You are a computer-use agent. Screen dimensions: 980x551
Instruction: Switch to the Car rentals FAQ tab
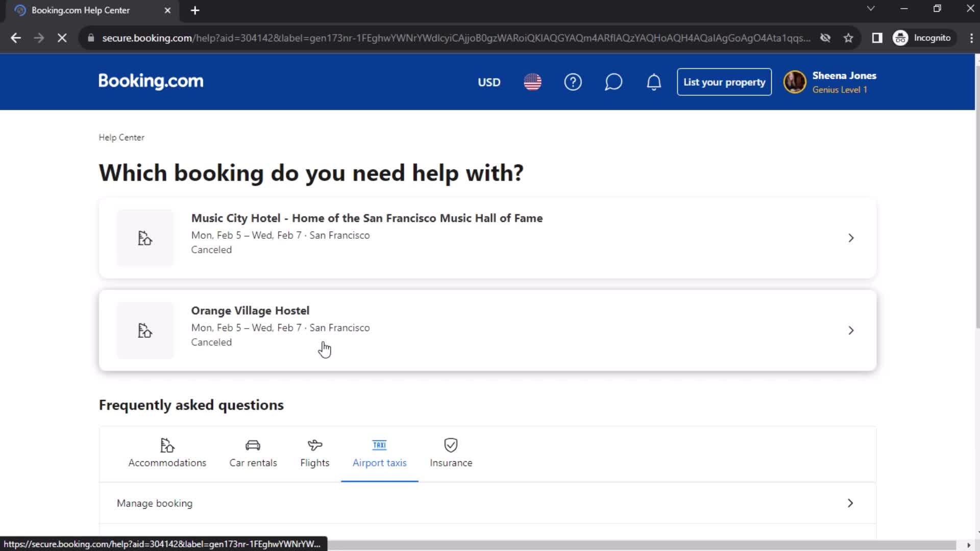click(x=253, y=454)
